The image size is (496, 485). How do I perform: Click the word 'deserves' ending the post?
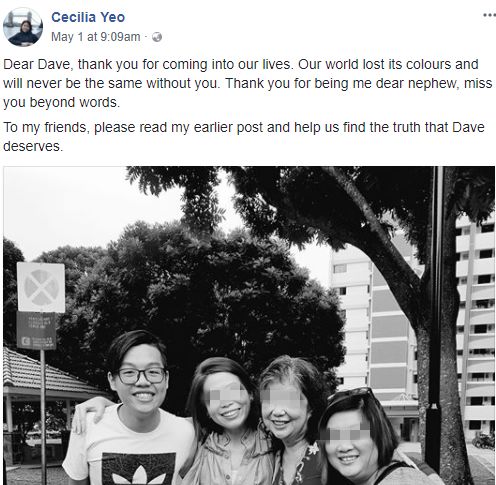click(x=32, y=146)
